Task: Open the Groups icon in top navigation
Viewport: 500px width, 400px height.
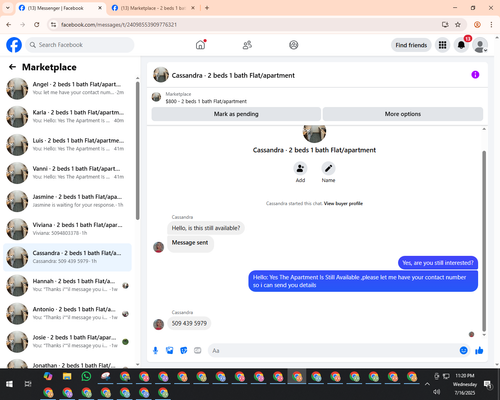Action: (294, 45)
